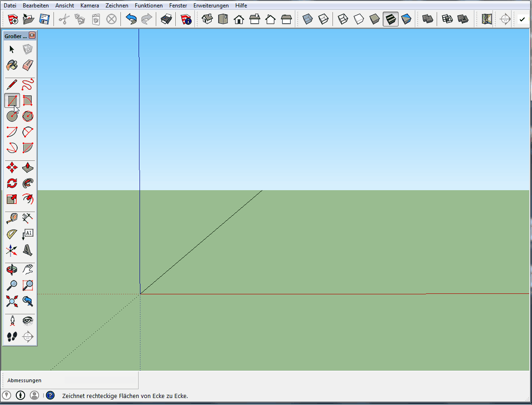
Task: Select the Protractor tool
Action: (12, 234)
